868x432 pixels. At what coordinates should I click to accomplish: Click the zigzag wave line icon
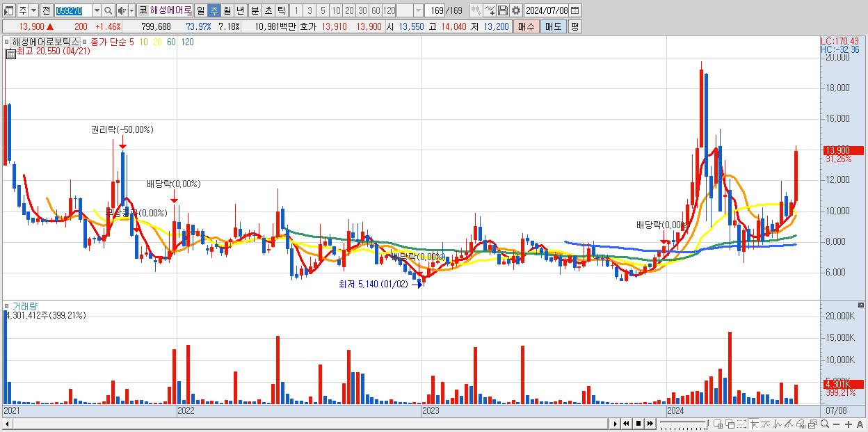pos(778,424)
